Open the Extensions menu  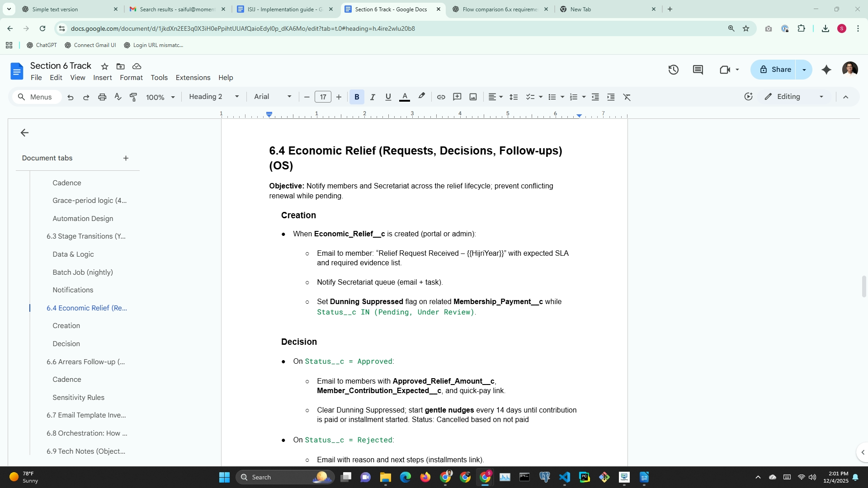tap(193, 78)
